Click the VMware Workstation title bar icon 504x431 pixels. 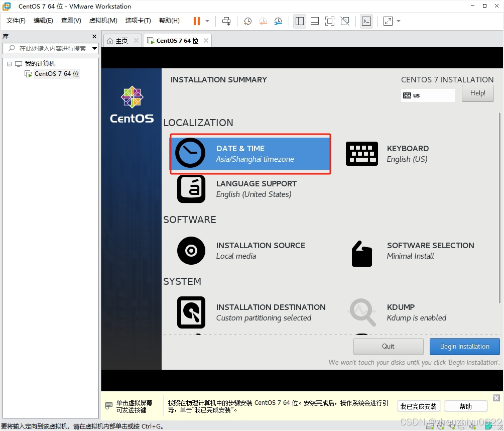point(7,6)
